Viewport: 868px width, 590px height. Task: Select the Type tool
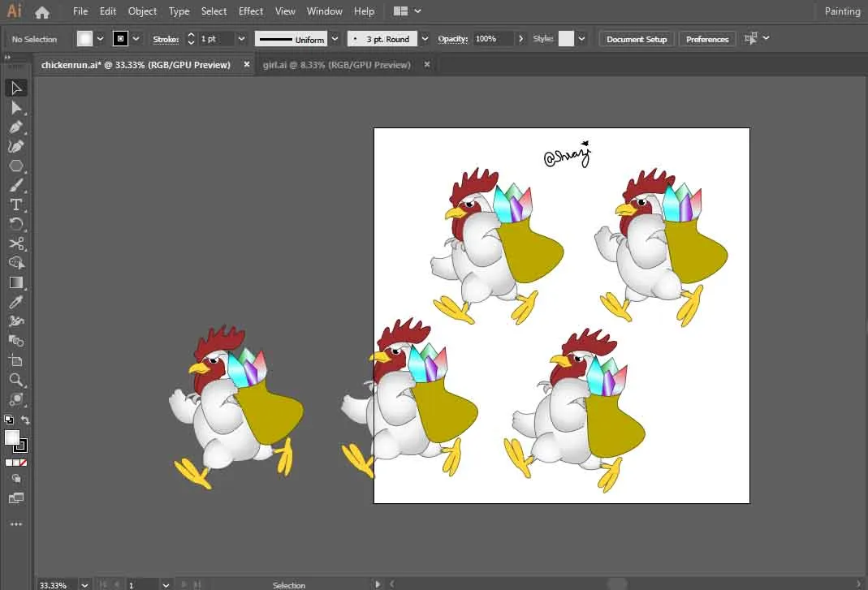[16, 205]
